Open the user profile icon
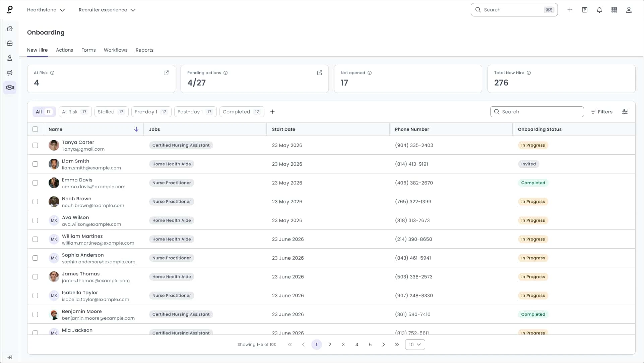Image resolution: width=644 pixels, height=363 pixels. pyautogui.click(x=629, y=10)
